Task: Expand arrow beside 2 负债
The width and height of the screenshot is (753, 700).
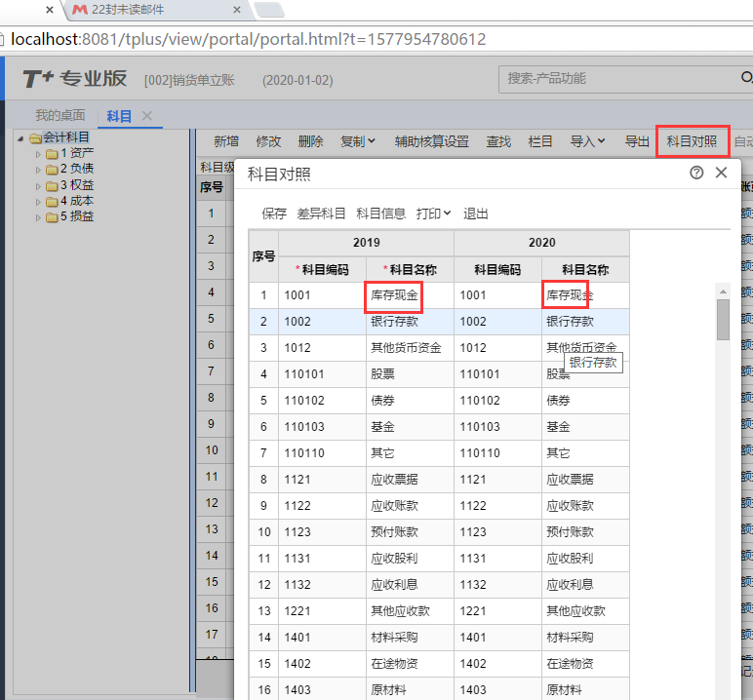Action: pos(38,170)
